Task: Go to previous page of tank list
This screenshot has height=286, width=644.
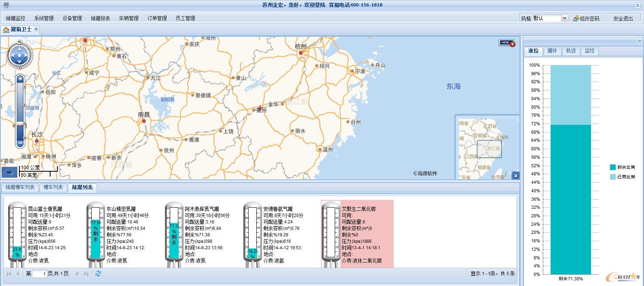Action: coord(17,273)
